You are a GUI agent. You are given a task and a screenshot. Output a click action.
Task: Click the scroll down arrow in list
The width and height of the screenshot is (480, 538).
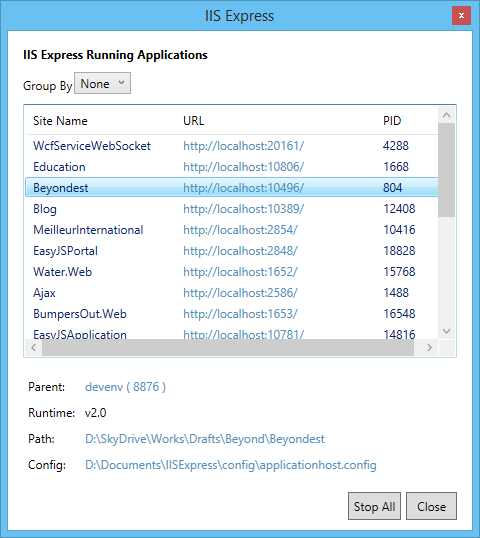[446, 331]
